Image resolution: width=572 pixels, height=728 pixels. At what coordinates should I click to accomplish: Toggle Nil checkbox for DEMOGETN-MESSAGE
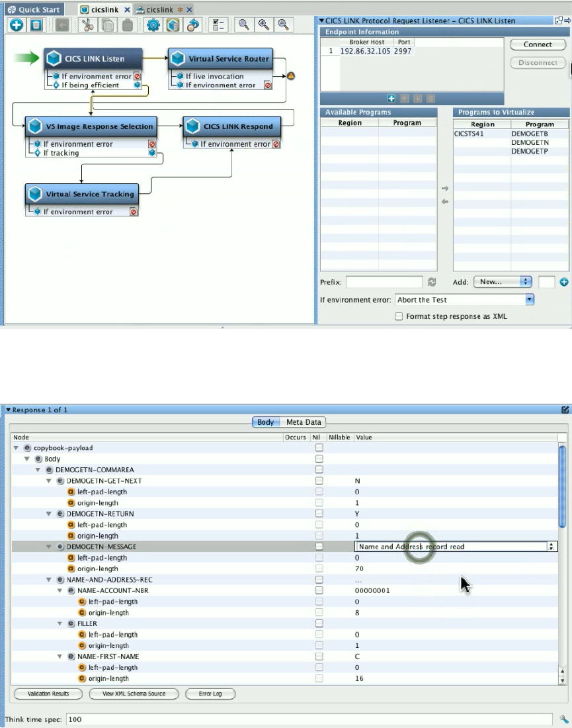coord(319,547)
